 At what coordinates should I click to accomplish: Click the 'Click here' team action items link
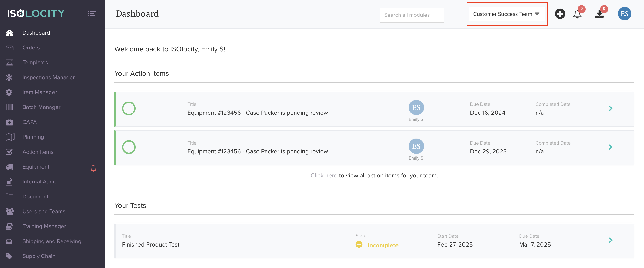pyautogui.click(x=323, y=176)
